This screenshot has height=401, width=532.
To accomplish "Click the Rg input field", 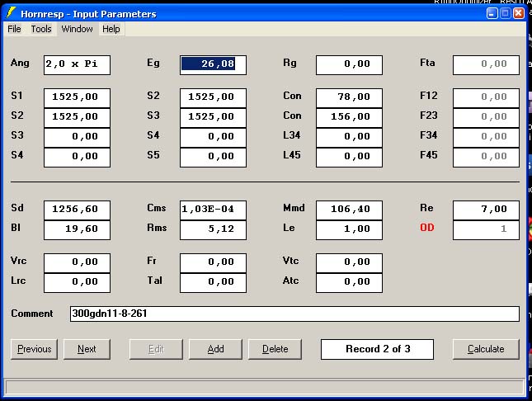I will click(x=349, y=64).
